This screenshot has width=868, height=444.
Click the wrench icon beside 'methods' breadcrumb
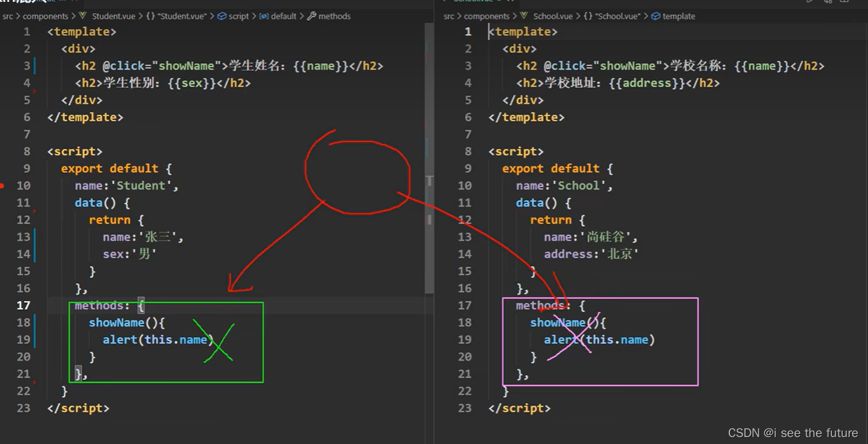pos(312,16)
